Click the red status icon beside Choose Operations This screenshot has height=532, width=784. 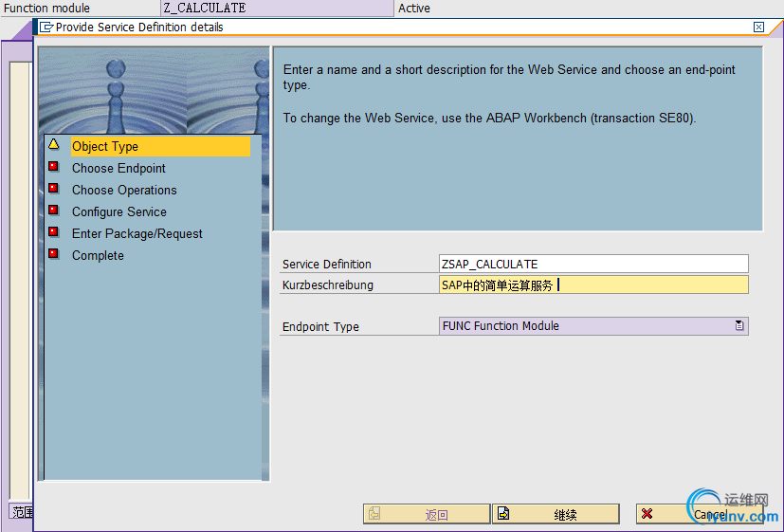(x=53, y=189)
